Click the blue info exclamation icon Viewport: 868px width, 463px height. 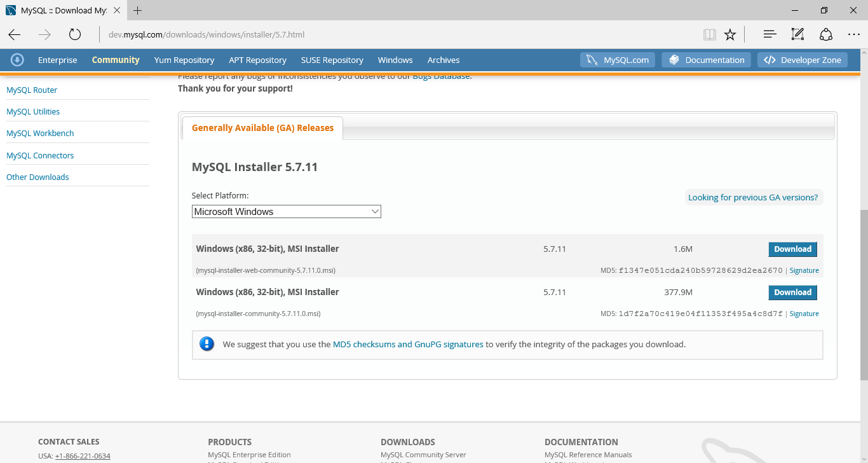(207, 344)
